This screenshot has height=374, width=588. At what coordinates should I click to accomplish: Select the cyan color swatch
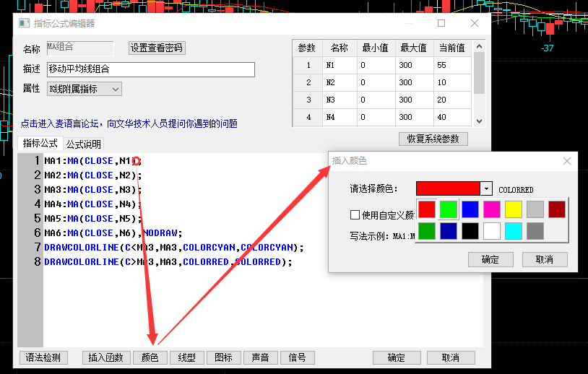513,231
